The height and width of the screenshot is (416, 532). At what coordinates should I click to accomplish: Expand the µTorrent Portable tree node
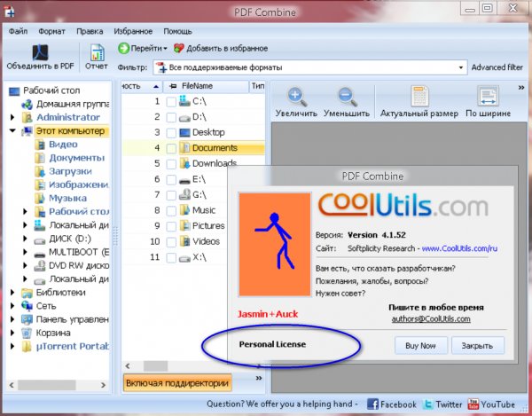click(x=12, y=347)
